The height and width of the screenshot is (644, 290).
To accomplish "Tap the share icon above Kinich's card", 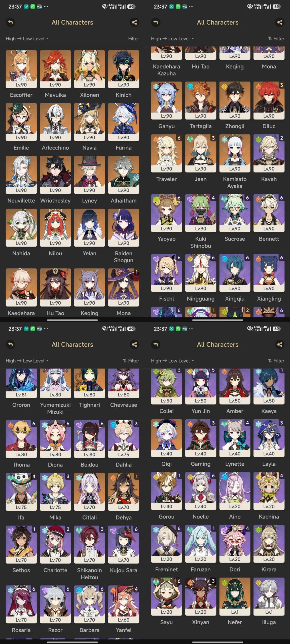I will [134, 22].
